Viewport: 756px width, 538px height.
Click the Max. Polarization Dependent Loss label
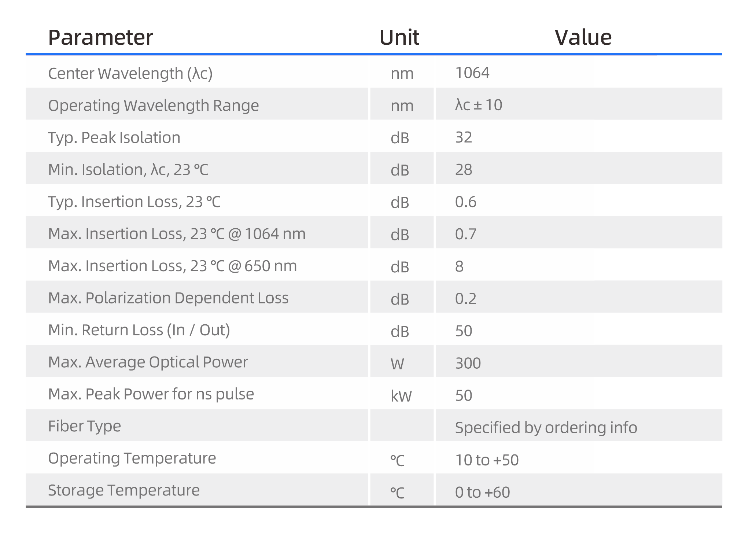[x=168, y=298]
